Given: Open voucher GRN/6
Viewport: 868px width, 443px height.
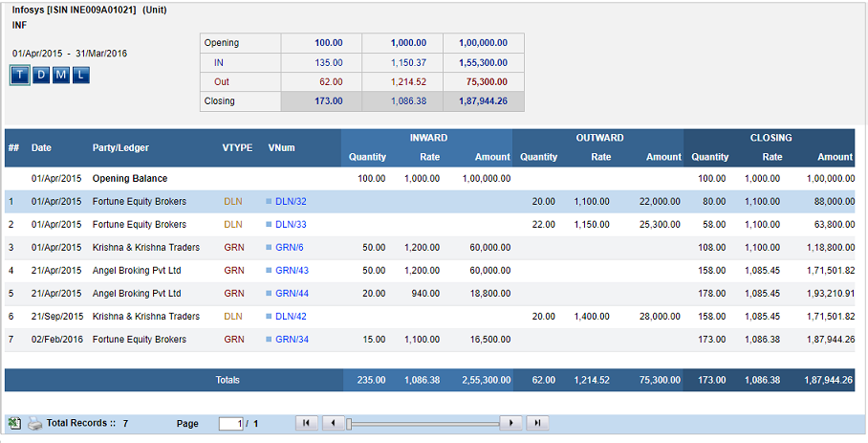Looking at the screenshot, I should [x=290, y=248].
